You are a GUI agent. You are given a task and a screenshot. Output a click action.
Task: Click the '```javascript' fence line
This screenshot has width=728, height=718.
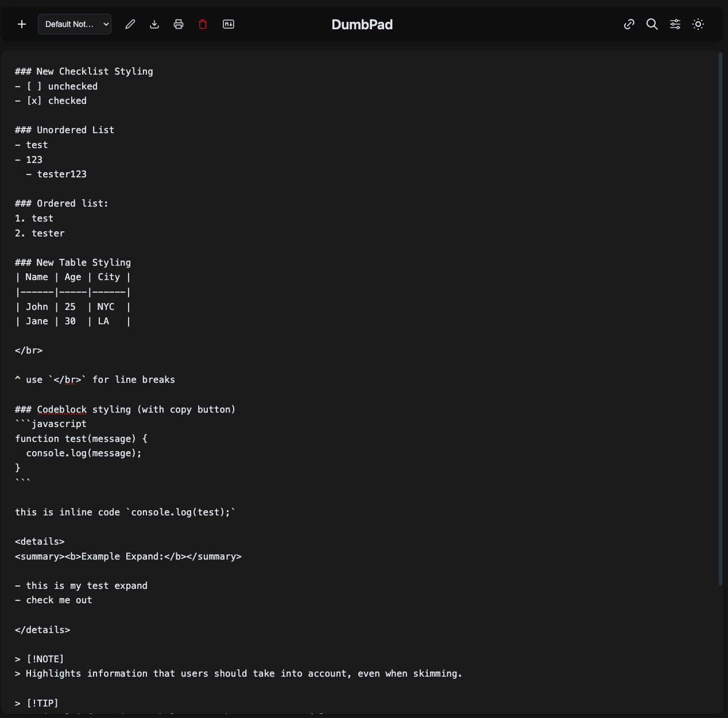tap(51, 424)
